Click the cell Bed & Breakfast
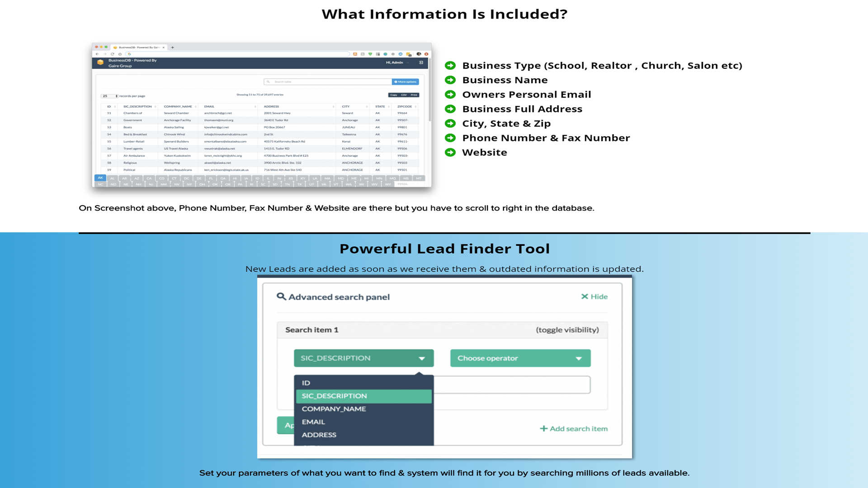868x488 pixels. [135, 134]
